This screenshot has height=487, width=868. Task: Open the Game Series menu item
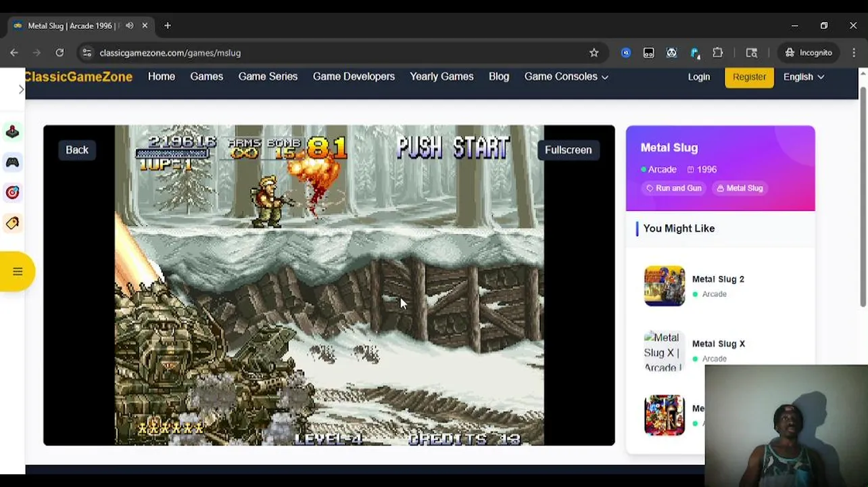click(x=268, y=76)
